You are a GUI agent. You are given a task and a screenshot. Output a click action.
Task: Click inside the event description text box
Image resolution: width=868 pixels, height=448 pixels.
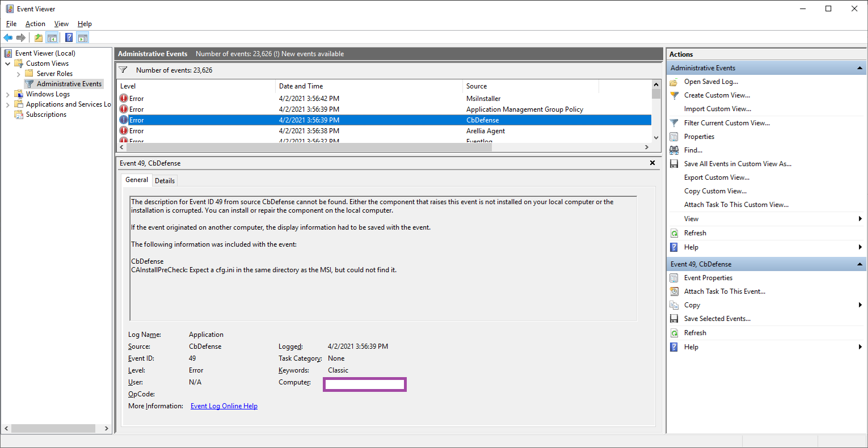pyautogui.click(x=384, y=258)
